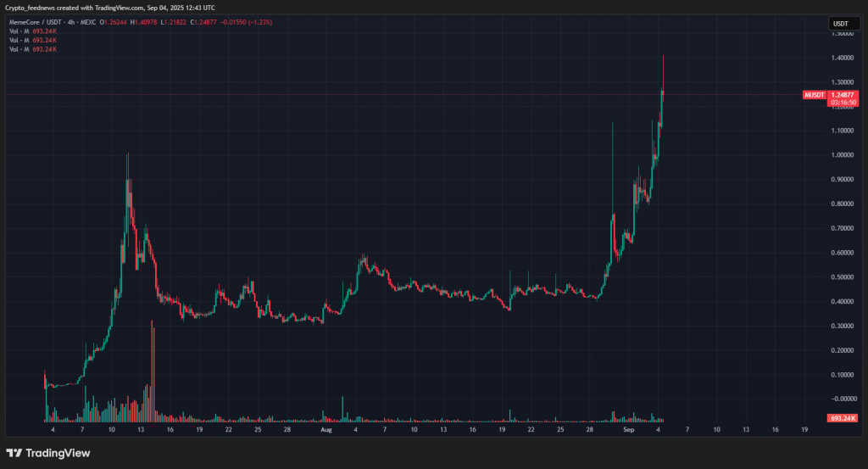Click the 0.50000 price scale level
This screenshot has width=868, height=469.
click(x=843, y=277)
